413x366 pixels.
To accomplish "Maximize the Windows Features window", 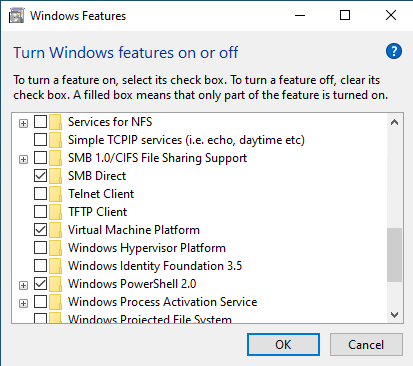I will click(x=345, y=15).
